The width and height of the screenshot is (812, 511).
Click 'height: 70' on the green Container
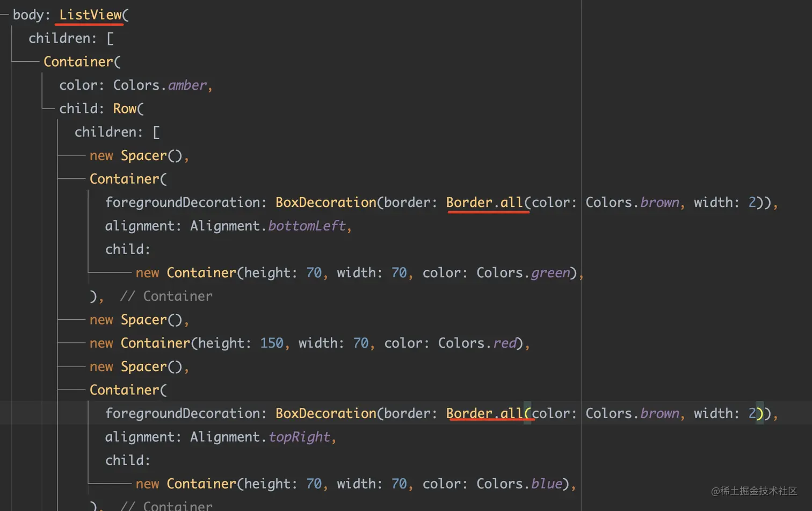point(282,272)
